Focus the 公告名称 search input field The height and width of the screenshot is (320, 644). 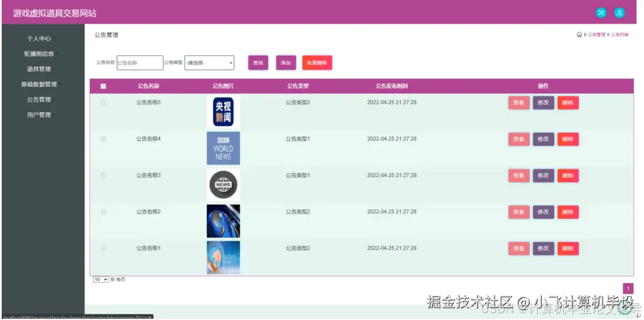click(140, 63)
